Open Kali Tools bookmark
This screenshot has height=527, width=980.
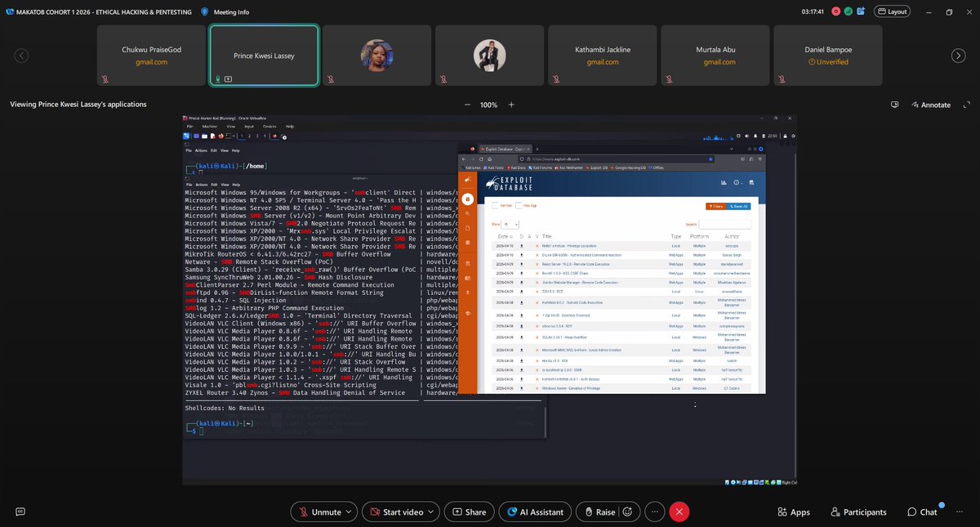(492, 167)
